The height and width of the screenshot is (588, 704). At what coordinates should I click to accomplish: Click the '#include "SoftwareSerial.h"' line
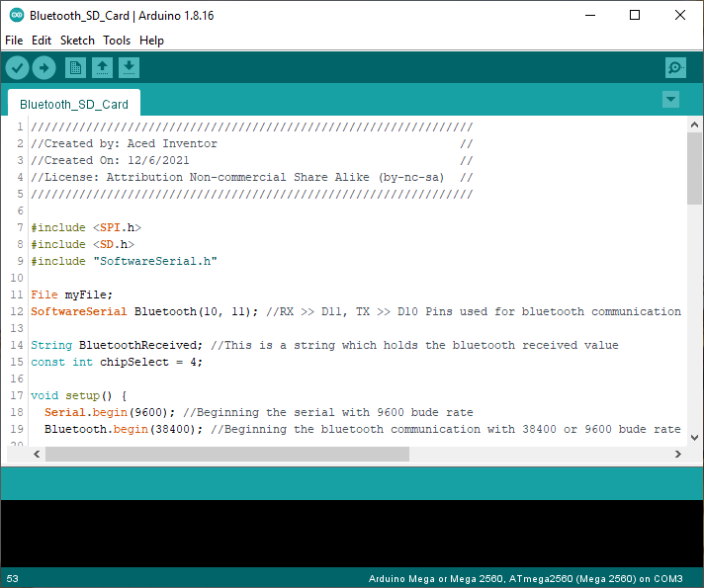click(x=124, y=261)
